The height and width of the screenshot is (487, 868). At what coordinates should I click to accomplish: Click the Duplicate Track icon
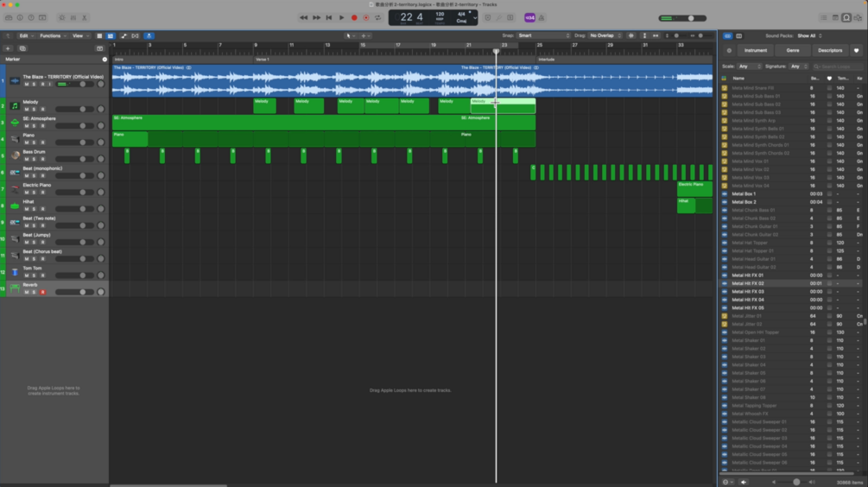[x=22, y=48]
